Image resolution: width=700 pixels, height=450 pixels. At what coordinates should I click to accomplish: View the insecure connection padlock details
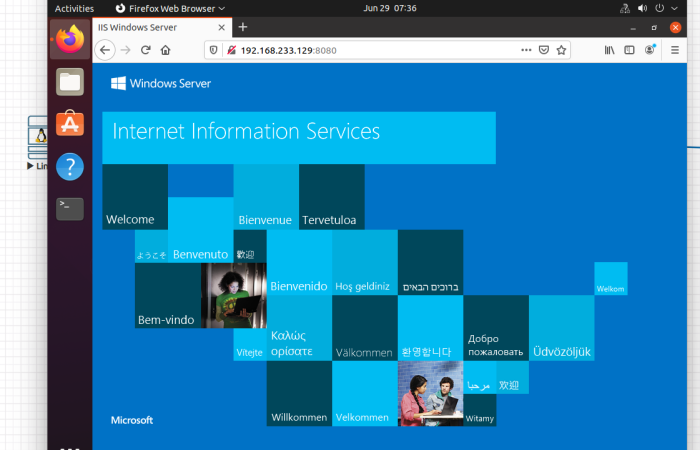231,50
